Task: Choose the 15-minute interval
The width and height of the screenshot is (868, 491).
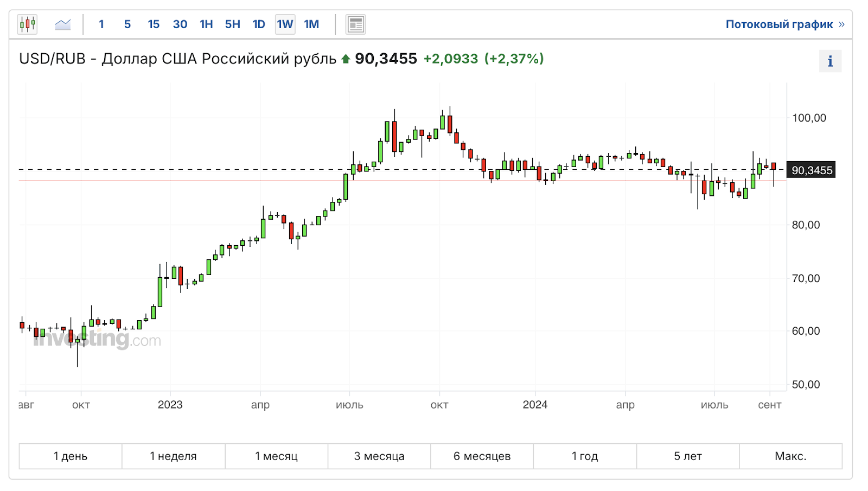Action: (x=154, y=24)
